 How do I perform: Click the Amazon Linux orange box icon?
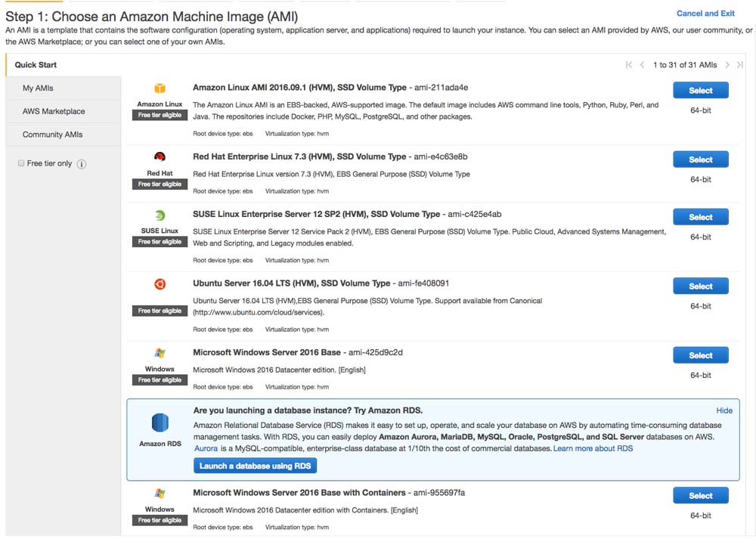click(x=160, y=89)
